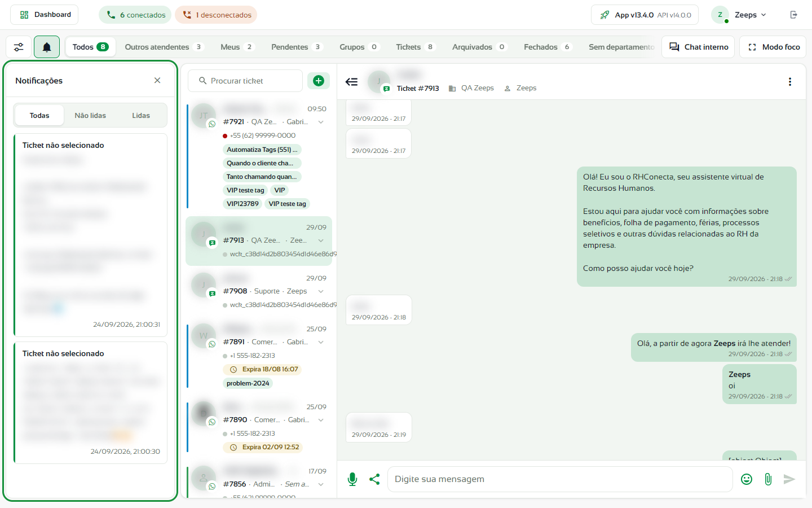812x508 pixels.
Task: Click the logout icon in top bar
Action: pos(794,15)
